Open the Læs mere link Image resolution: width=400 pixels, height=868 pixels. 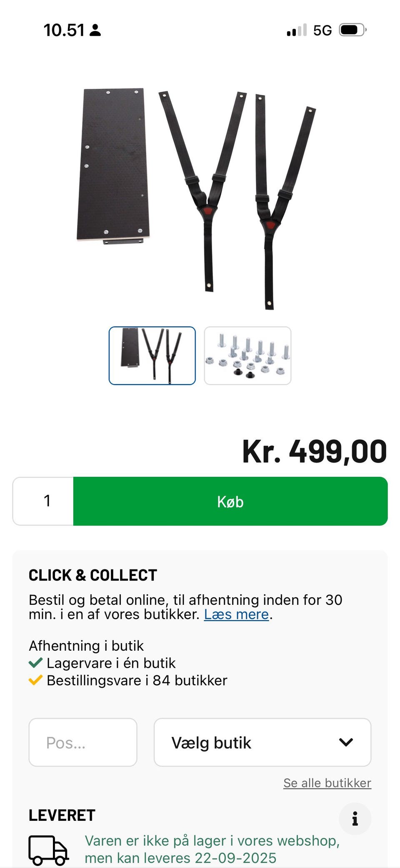(x=236, y=614)
